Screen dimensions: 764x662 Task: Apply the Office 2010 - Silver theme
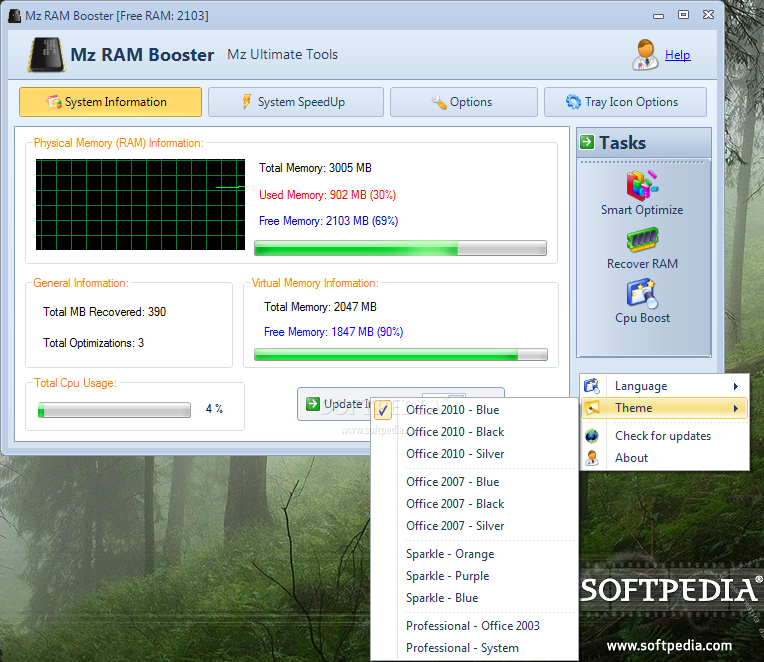[474, 454]
